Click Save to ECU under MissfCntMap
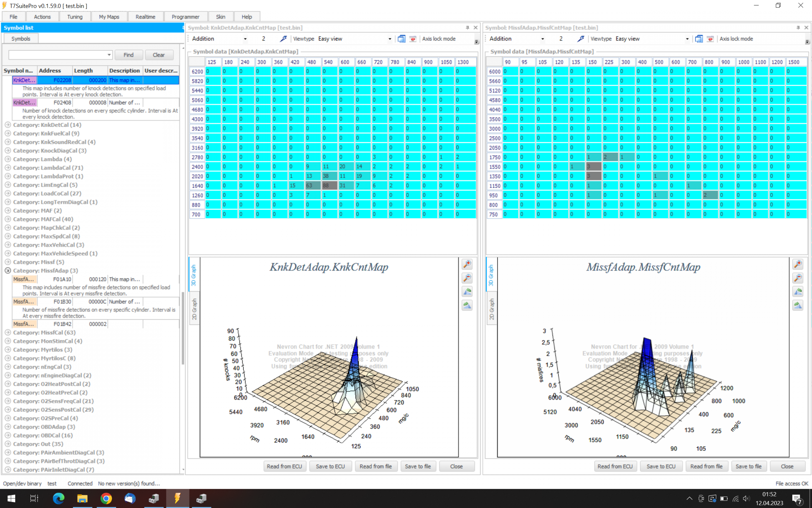Viewport: 812px width, 508px height. click(x=661, y=466)
